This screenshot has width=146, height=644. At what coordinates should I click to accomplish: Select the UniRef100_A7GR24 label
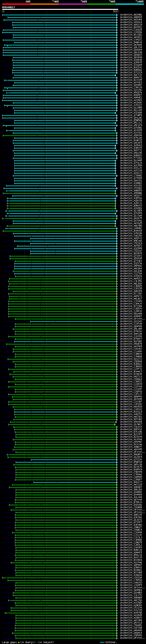pyautogui.click(x=131, y=276)
